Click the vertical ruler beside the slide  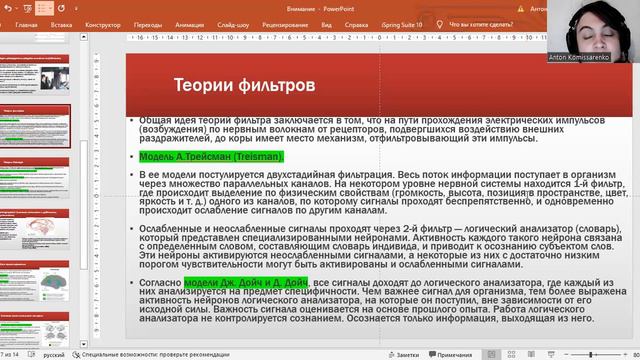pos(96,195)
